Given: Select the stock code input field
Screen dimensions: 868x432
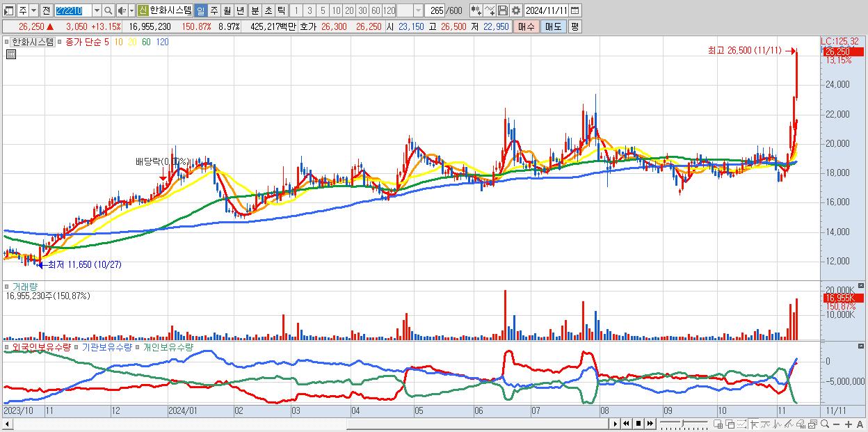Looking at the screenshot, I should coord(73,10).
